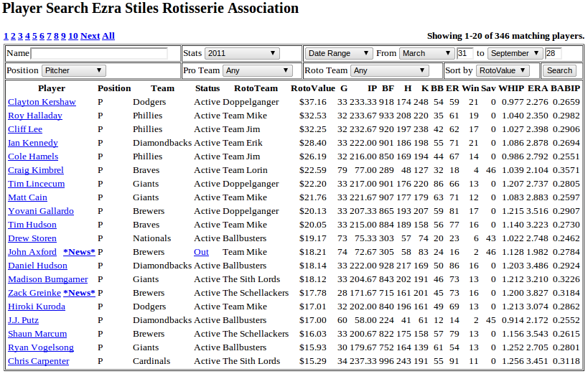This screenshot has height=374, width=588.
Task: Go to results page 1
Action: [x=6, y=36]
